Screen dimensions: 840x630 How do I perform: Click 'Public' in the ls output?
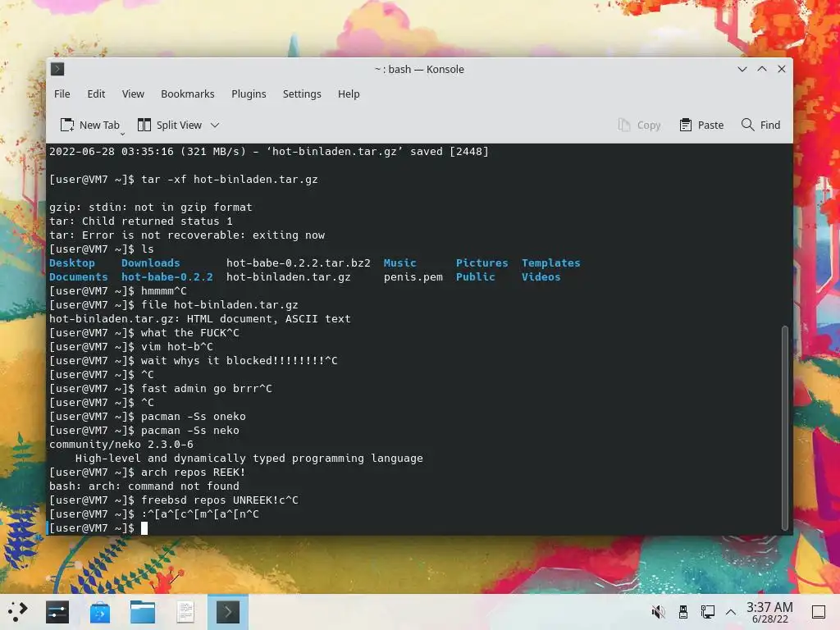[475, 277]
